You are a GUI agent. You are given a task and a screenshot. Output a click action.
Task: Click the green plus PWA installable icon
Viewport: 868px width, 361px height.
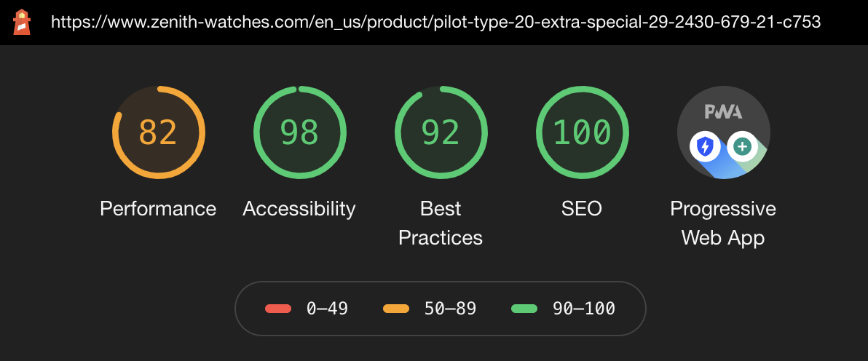[742, 147]
